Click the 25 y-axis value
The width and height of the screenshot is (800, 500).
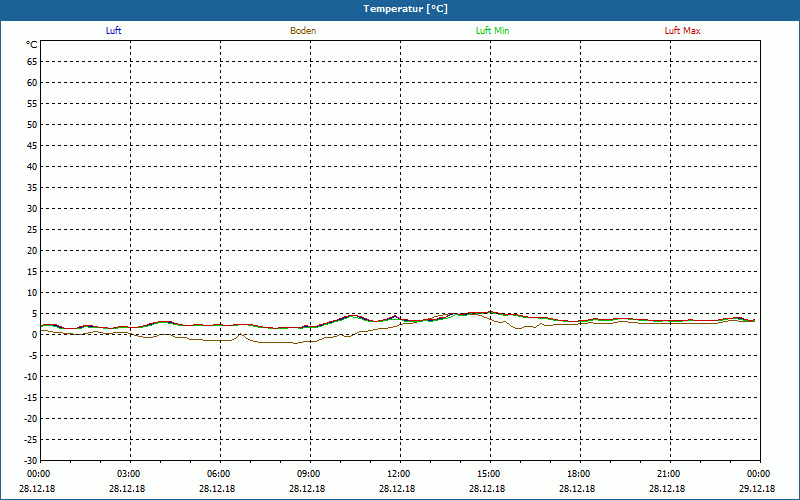click(x=32, y=230)
